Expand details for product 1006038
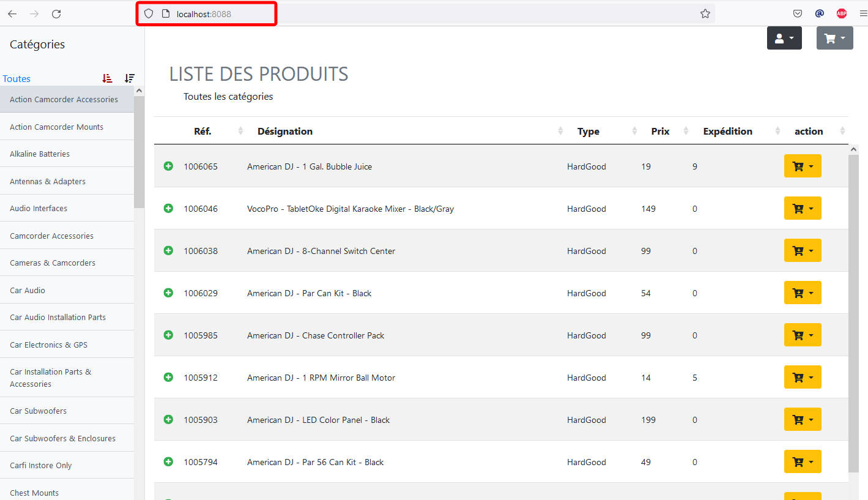The image size is (868, 500). point(168,250)
